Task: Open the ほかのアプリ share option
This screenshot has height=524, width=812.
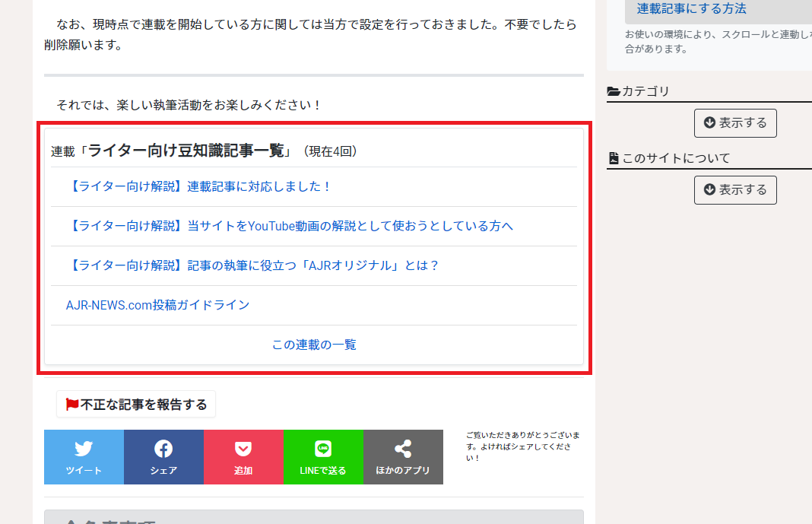Action: pyautogui.click(x=403, y=457)
